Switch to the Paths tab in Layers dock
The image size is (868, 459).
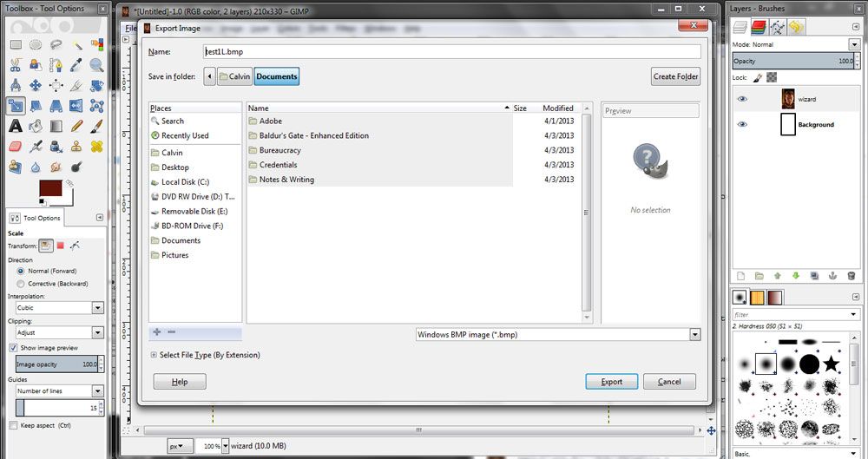tap(777, 27)
